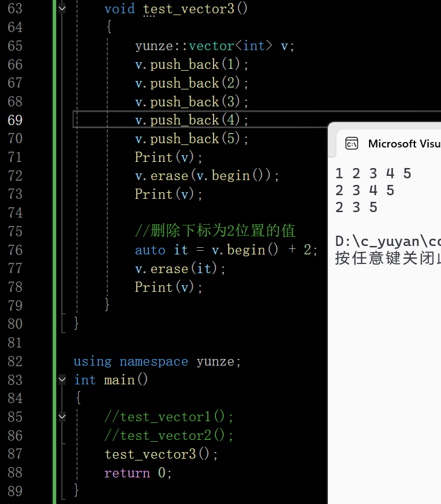Click Print(v); on line 71

coord(169,157)
